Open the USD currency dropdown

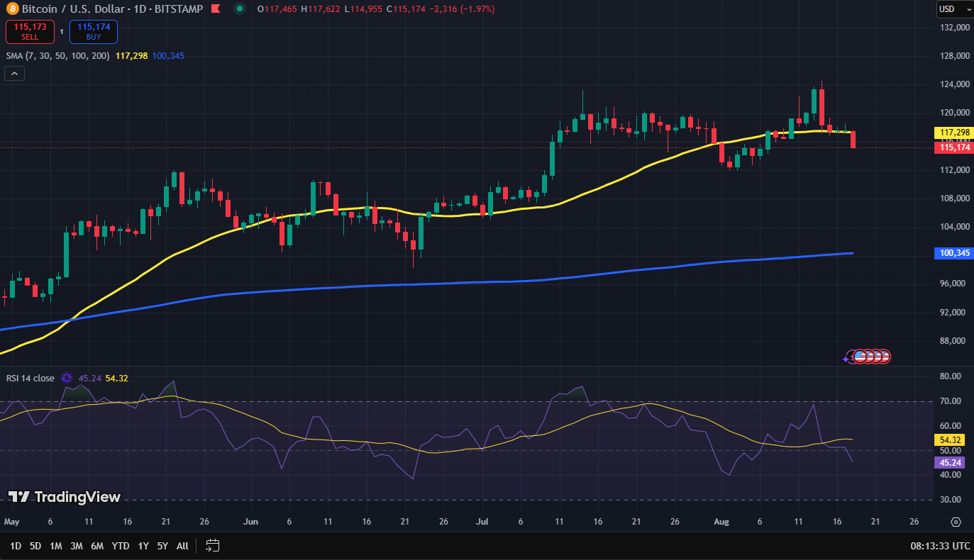953,9
